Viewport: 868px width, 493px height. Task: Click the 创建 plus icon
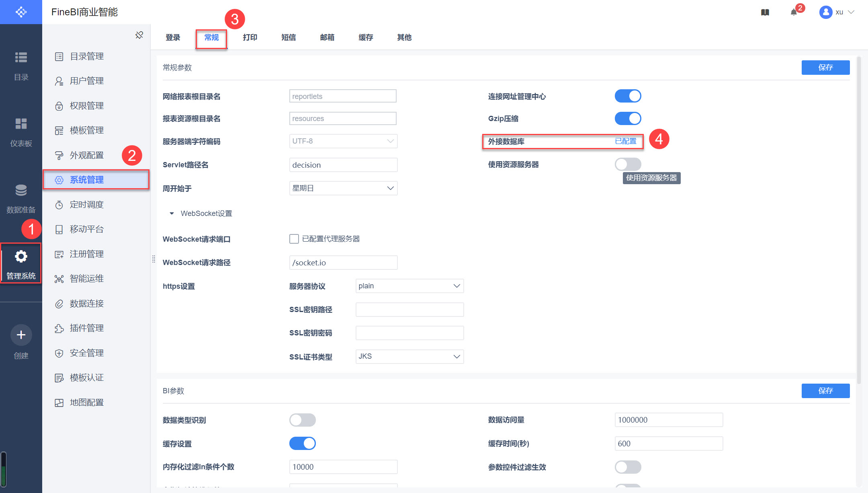21,335
